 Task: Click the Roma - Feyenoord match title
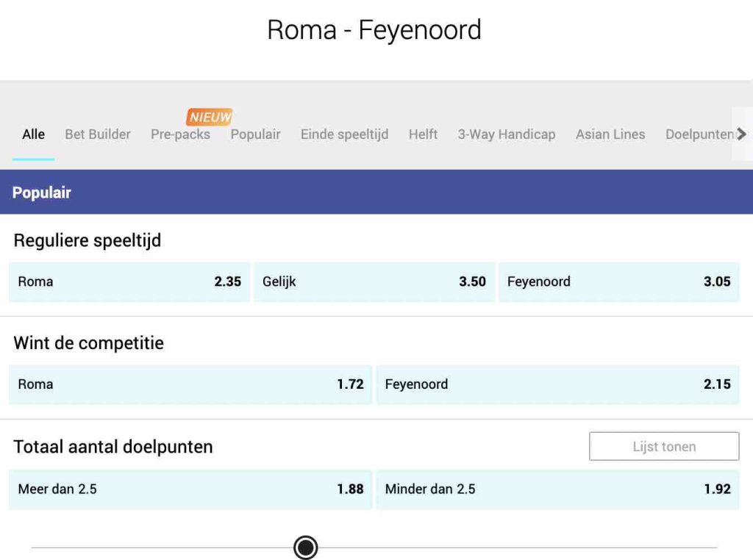(x=374, y=29)
